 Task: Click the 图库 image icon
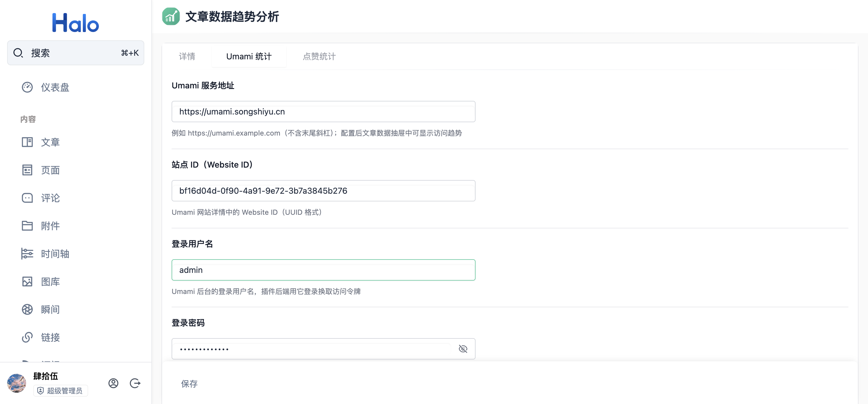click(27, 281)
